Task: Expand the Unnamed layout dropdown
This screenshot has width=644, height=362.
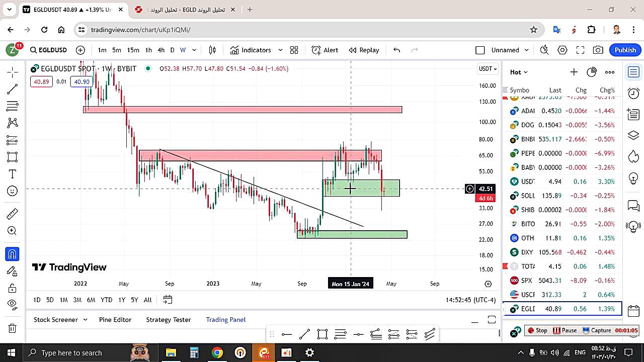Action: (527, 50)
